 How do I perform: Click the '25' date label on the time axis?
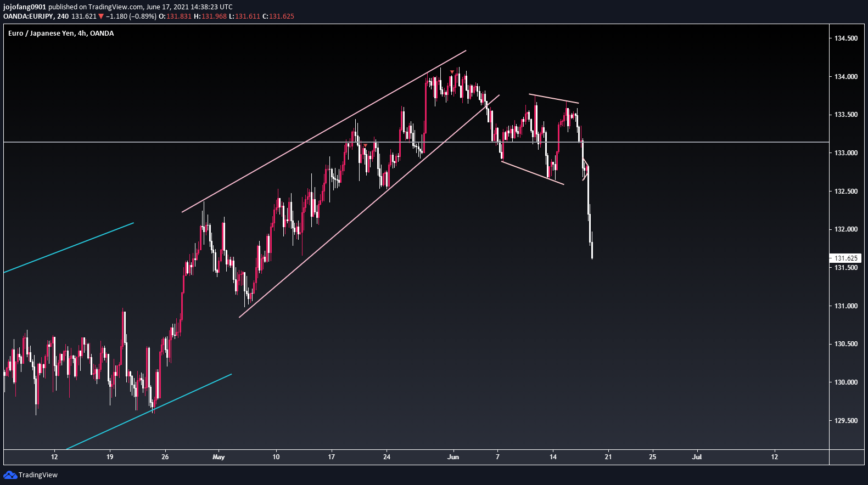[653, 457]
